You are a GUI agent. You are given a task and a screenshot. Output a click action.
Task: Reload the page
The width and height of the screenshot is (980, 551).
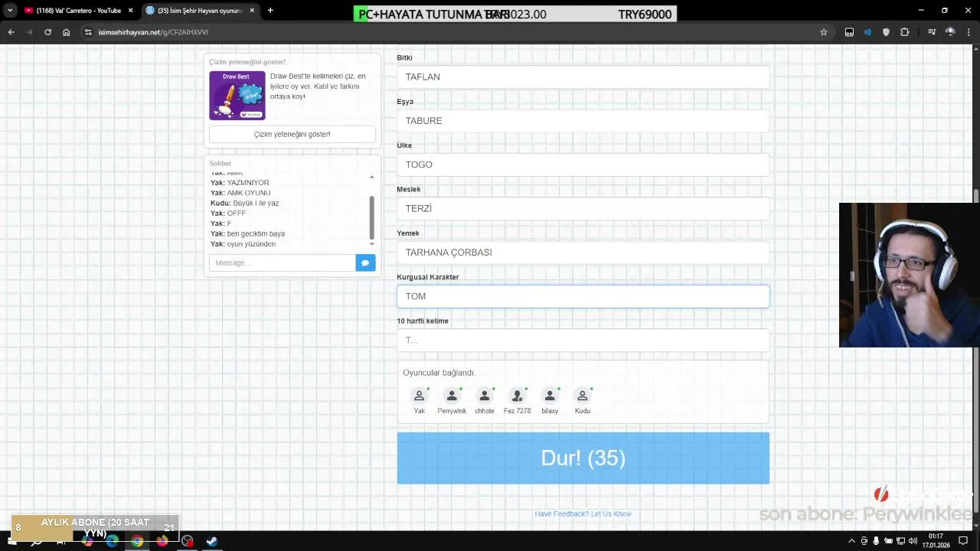point(47,32)
